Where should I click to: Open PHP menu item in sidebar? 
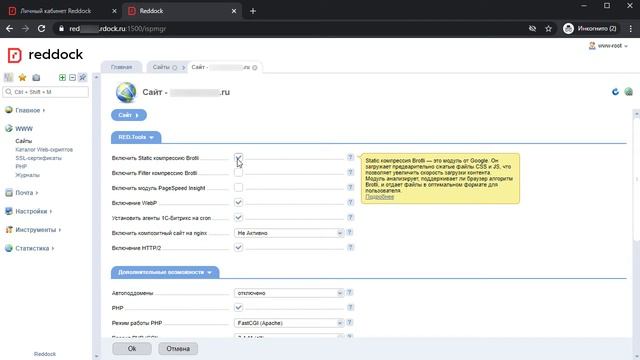[21, 167]
